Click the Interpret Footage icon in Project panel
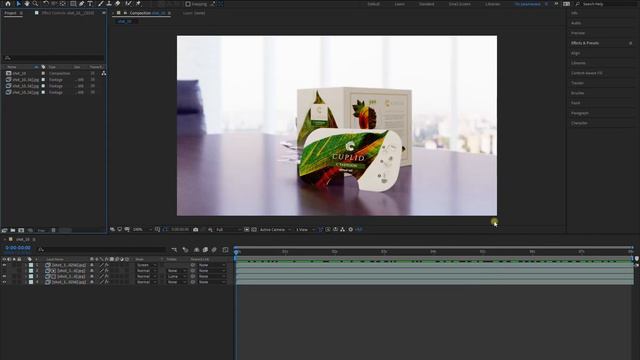Screen dimensions: 640x360 (x=4, y=230)
